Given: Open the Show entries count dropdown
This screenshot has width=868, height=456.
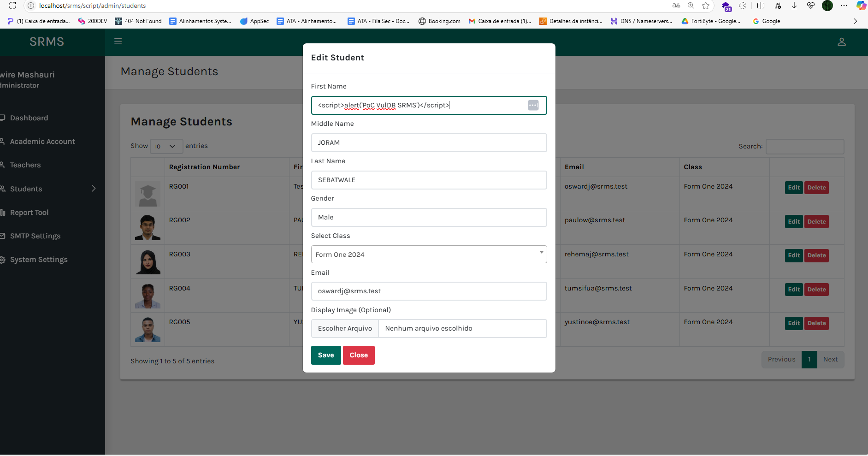Looking at the screenshot, I should pos(166,146).
